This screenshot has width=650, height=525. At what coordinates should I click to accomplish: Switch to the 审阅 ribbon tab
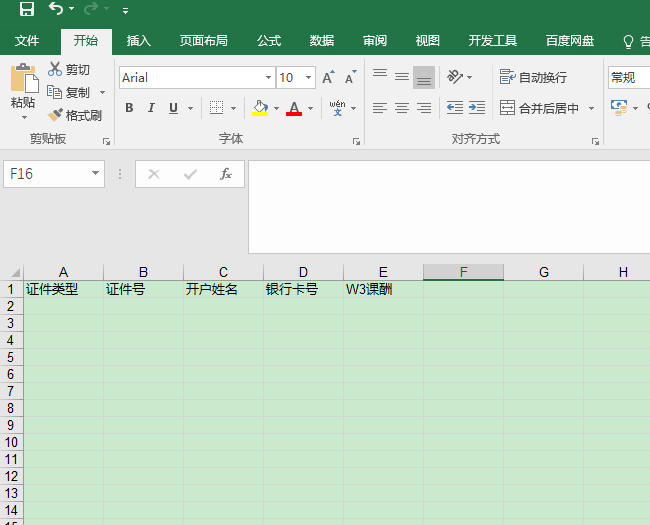pos(375,41)
